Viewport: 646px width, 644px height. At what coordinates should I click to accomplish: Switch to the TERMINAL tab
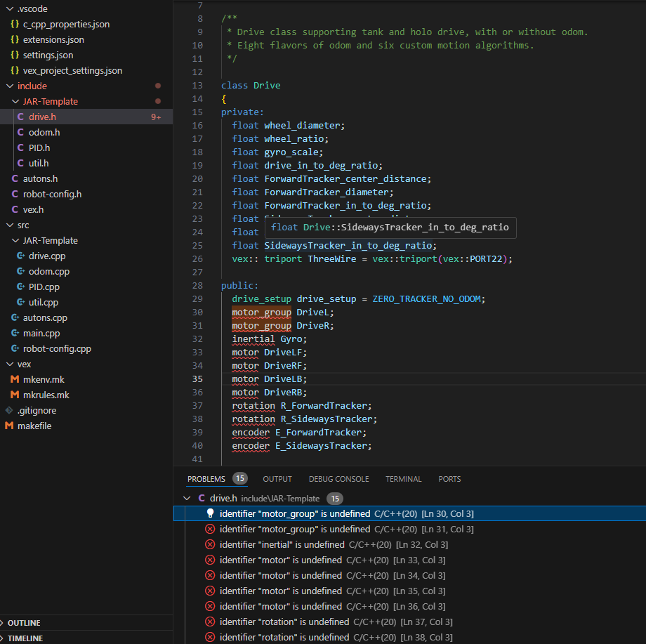point(403,478)
